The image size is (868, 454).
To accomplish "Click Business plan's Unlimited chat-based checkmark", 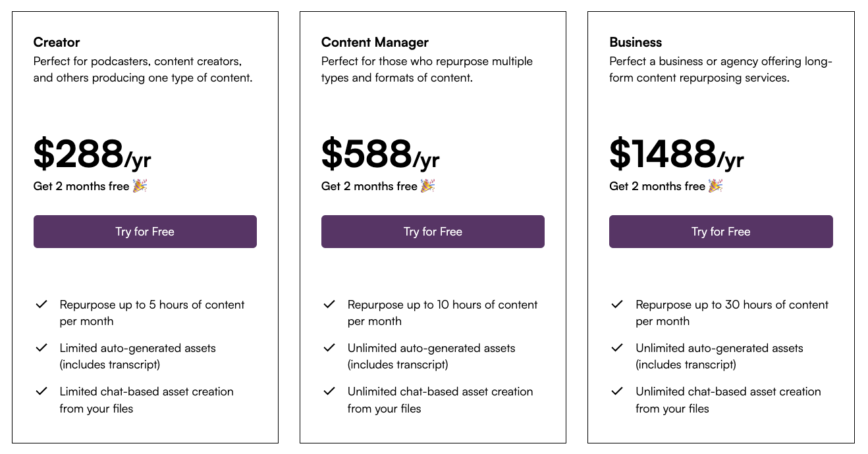I will pyautogui.click(x=617, y=391).
